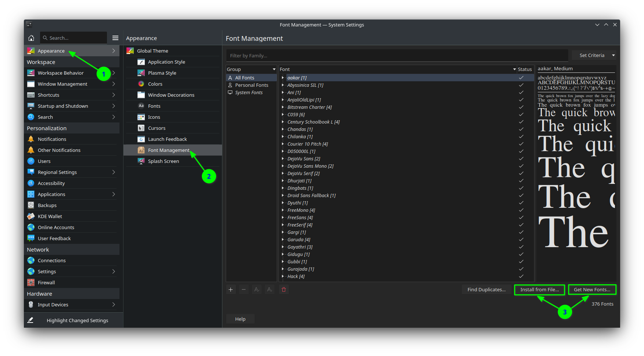Open Font Management in Appearance list
This screenshot has width=644, height=356.
pos(173,150)
